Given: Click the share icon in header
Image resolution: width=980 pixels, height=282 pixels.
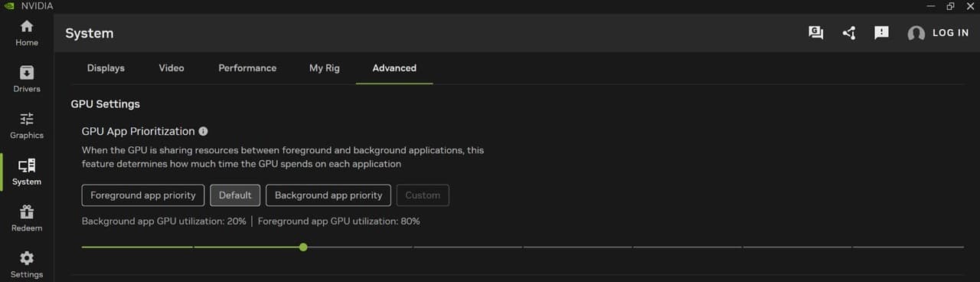Looking at the screenshot, I should [849, 33].
